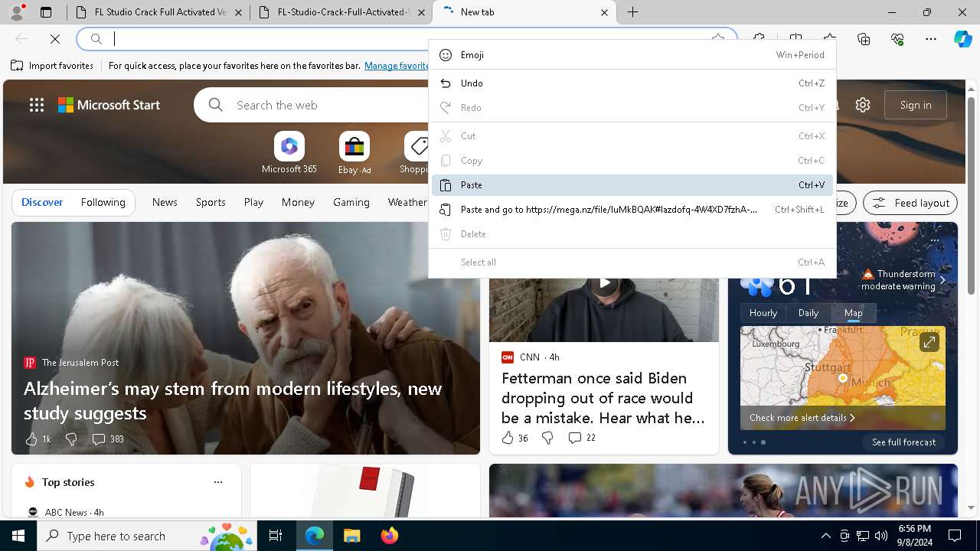980x551 pixels.
Task: Open the weather card options ellipsis
Action: (x=934, y=240)
